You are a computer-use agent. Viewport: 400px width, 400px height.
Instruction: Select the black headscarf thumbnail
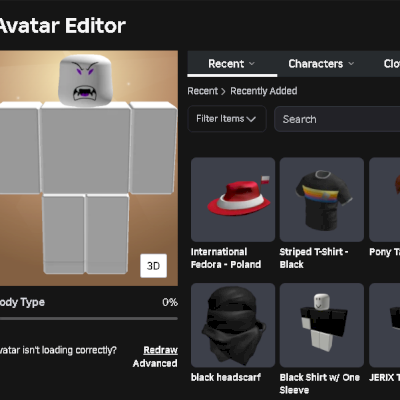(x=233, y=325)
